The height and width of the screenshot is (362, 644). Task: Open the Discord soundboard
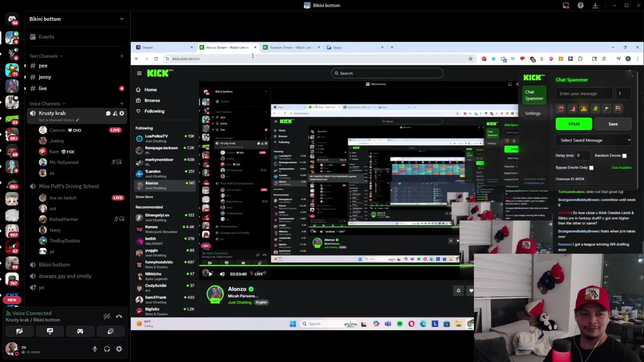click(x=111, y=331)
